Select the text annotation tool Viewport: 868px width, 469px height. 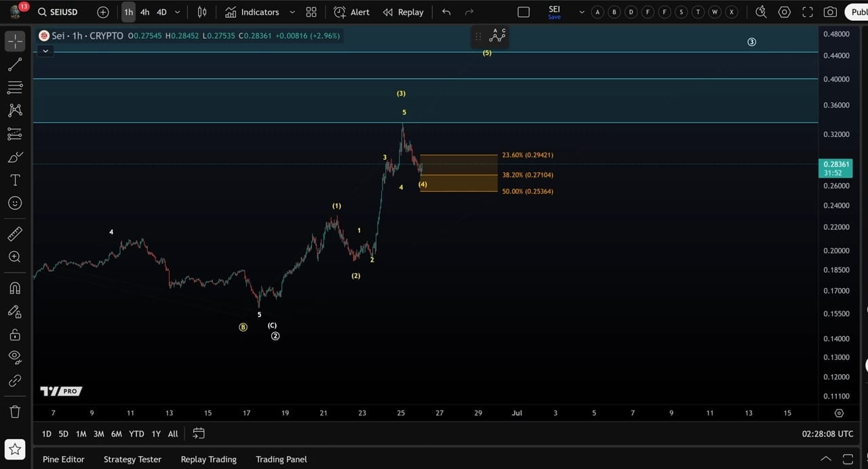pyautogui.click(x=15, y=180)
